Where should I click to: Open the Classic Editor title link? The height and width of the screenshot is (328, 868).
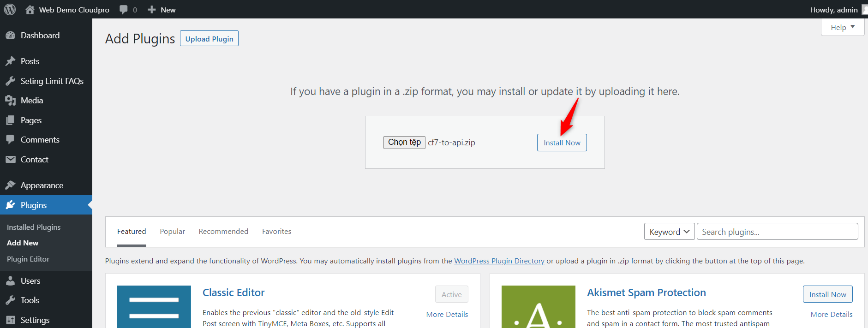click(x=233, y=292)
